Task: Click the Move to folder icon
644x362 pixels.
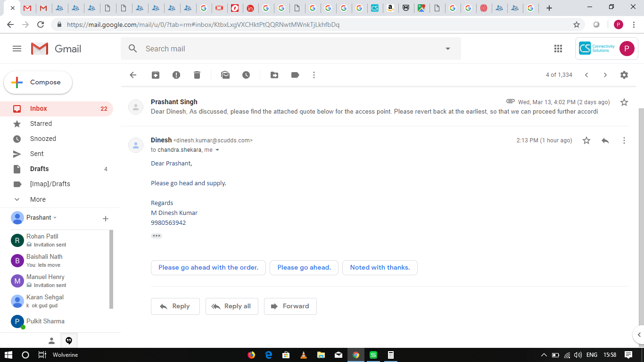Action: [x=274, y=75]
